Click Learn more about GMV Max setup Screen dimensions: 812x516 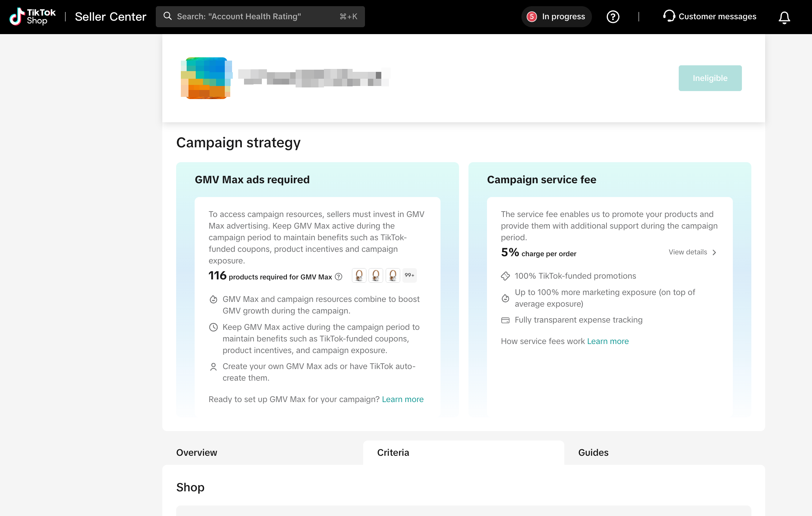pos(402,399)
